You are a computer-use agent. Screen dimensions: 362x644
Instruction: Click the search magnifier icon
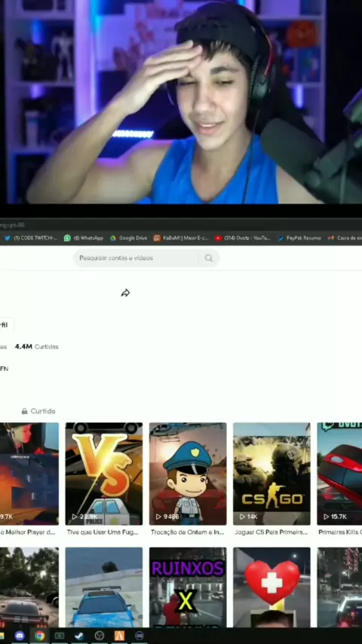(209, 258)
